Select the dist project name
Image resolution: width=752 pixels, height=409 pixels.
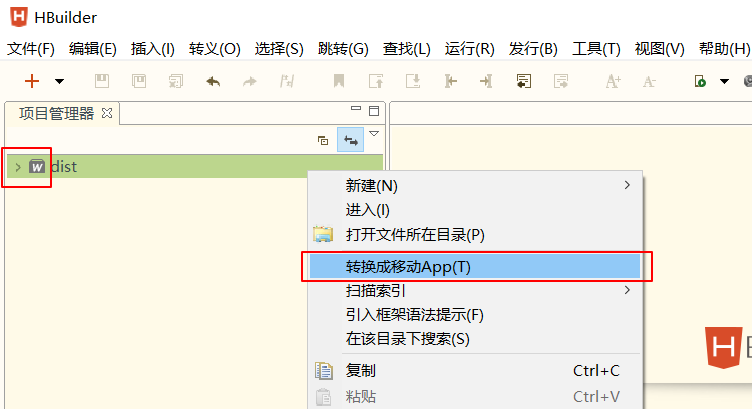click(64, 167)
